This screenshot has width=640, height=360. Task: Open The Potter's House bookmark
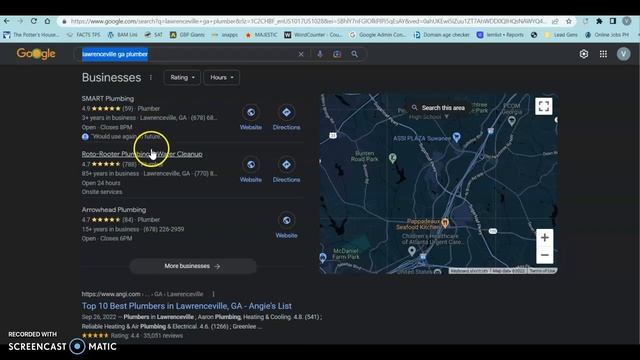point(31,35)
